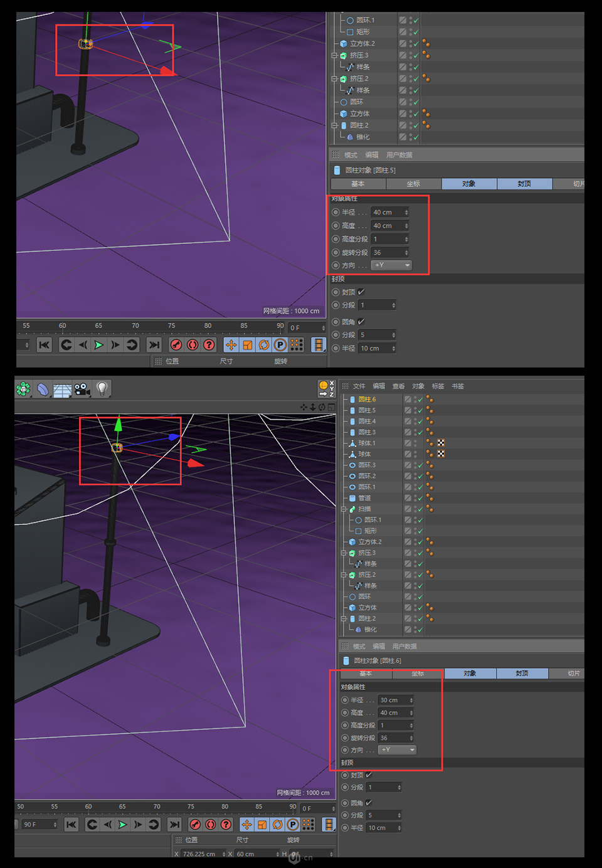Open the 方向 +Y direction dropdown
602x868 pixels.
click(x=398, y=749)
